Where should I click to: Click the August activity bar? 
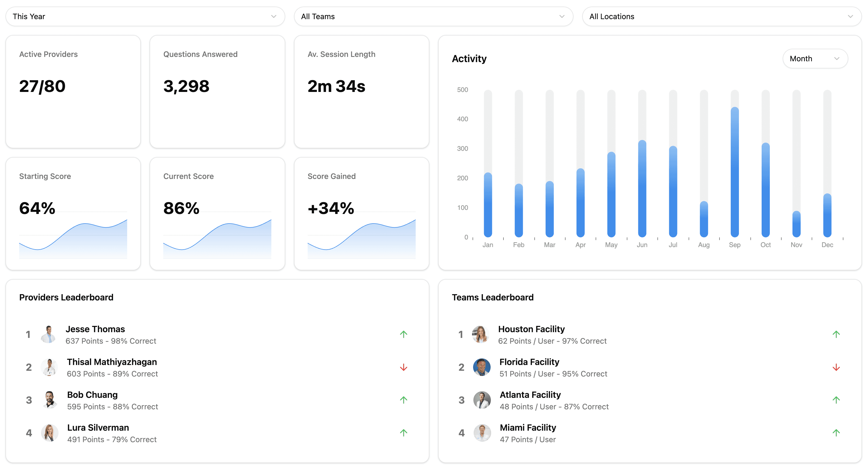coord(704,219)
